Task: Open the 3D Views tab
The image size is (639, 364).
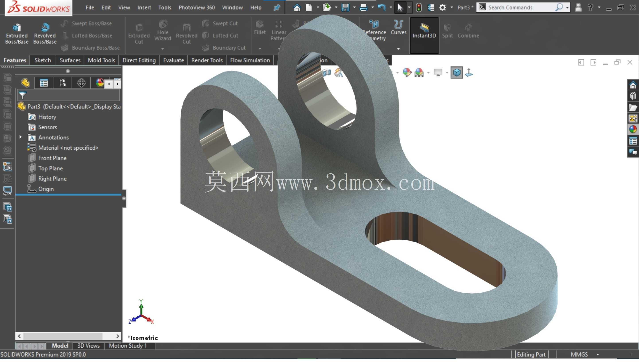Action: 88,346
